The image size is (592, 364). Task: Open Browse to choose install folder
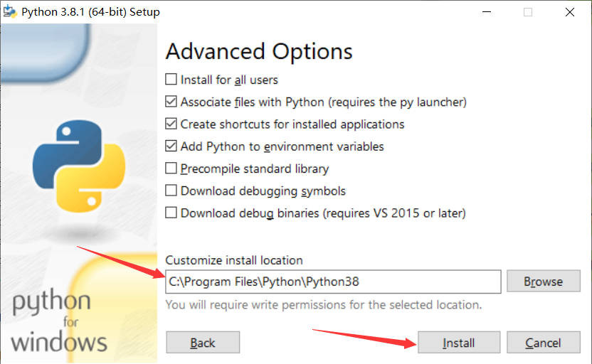(x=544, y=281)
